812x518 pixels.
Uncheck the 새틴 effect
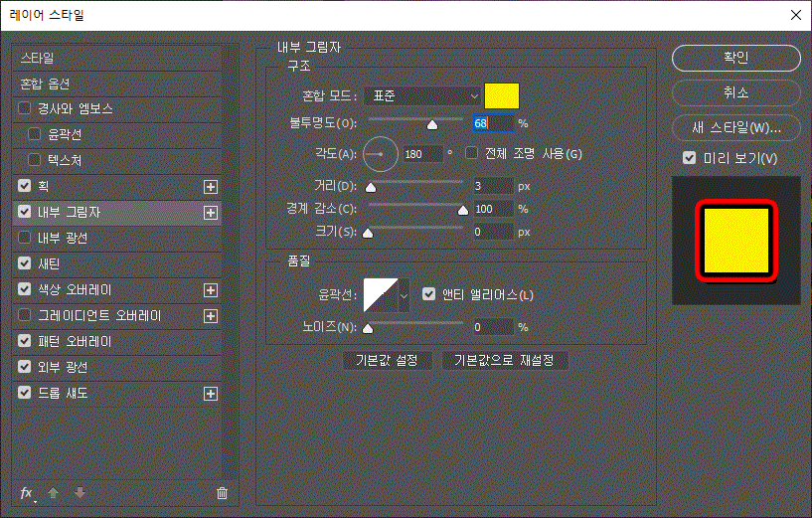click(24, 263)
